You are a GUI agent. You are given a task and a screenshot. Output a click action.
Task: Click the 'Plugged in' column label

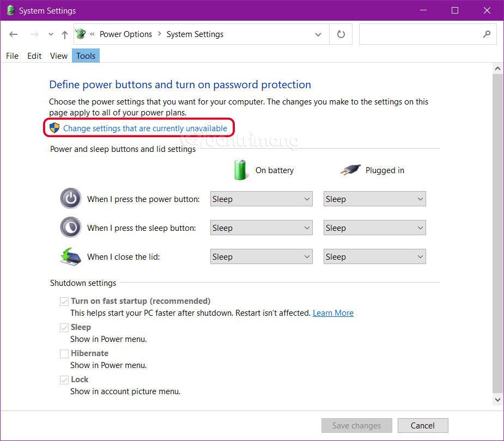pyautogui.click(x=385, y=170)
